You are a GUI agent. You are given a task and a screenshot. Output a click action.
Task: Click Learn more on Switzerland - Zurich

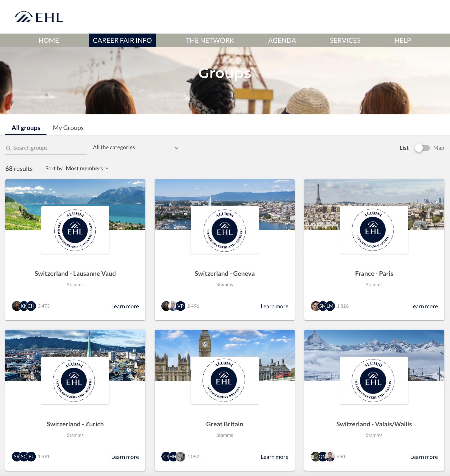[125, 457]
